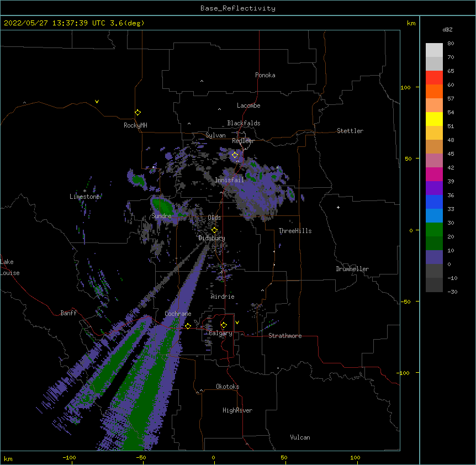This screenshot has height=465, width=476.
Task: Click the ThreeHills label
Action: [295, 231]
